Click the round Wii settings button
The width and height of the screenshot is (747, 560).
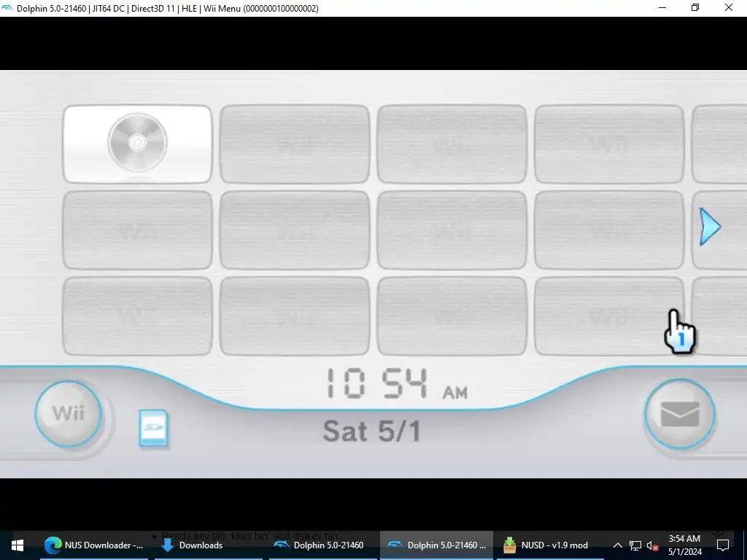[68, 413]
